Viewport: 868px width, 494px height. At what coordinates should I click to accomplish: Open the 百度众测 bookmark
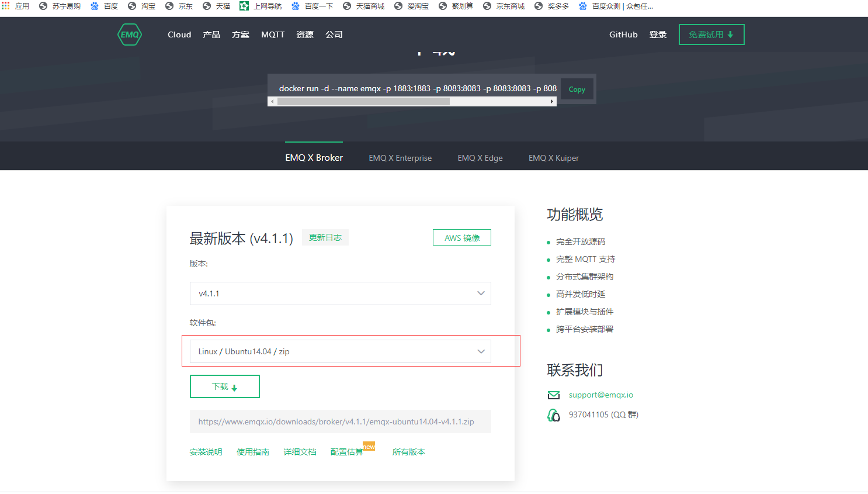616,6
